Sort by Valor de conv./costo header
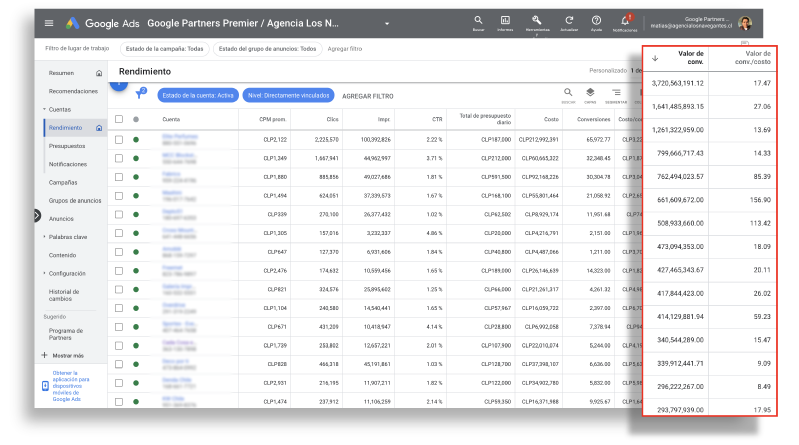The image size is (799, 445). 753,58
